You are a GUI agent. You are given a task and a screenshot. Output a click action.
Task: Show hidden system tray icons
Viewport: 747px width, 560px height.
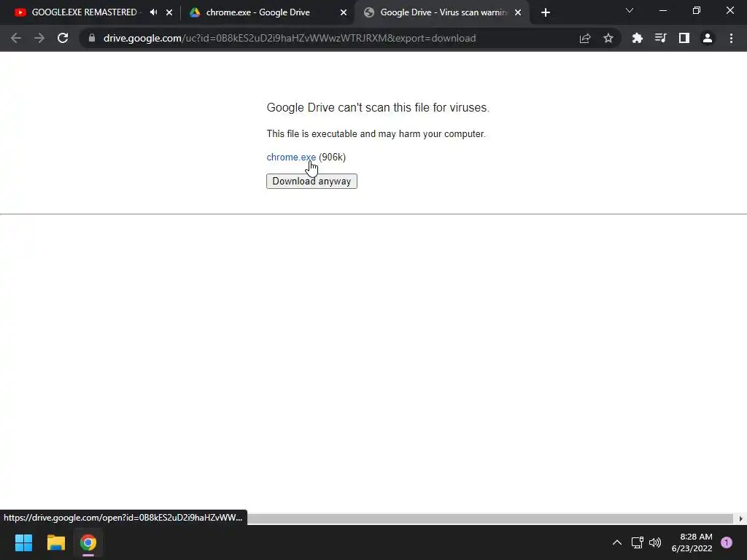[617, 542]
